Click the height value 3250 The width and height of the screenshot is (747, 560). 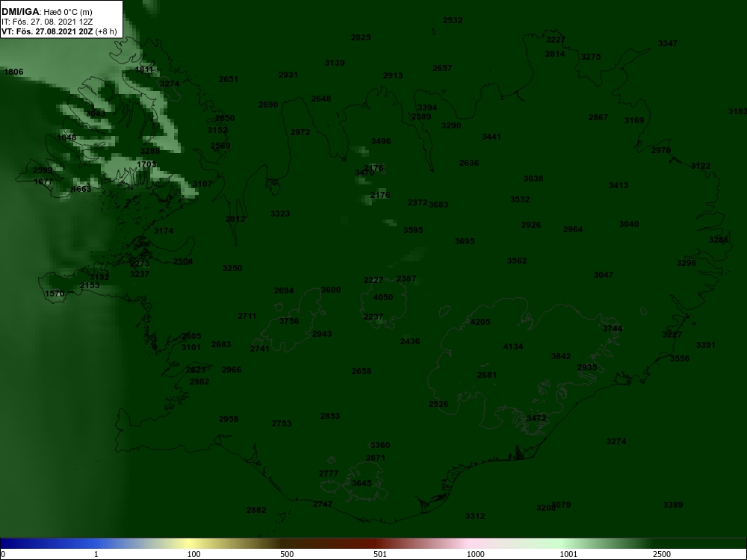232,268
